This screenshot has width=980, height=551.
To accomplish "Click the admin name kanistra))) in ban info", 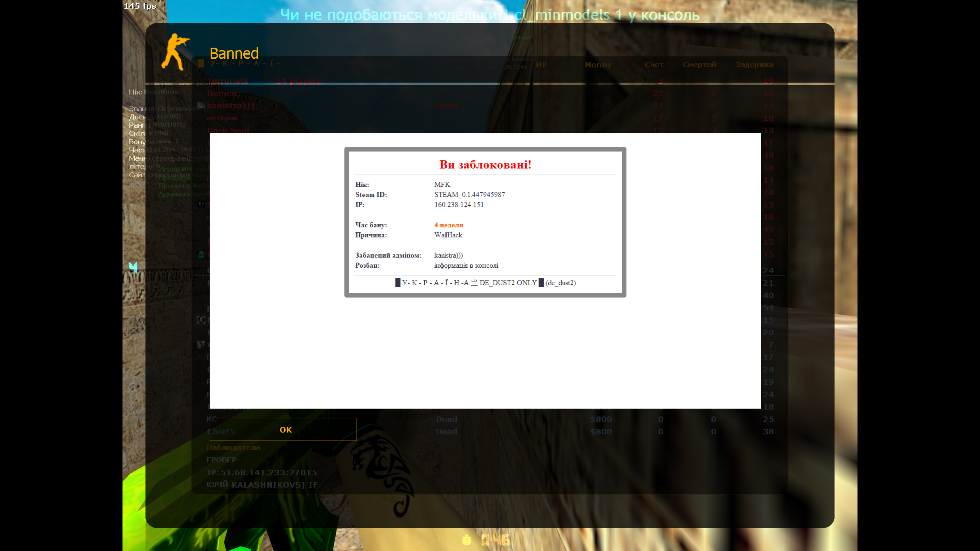I will point(448,255).
